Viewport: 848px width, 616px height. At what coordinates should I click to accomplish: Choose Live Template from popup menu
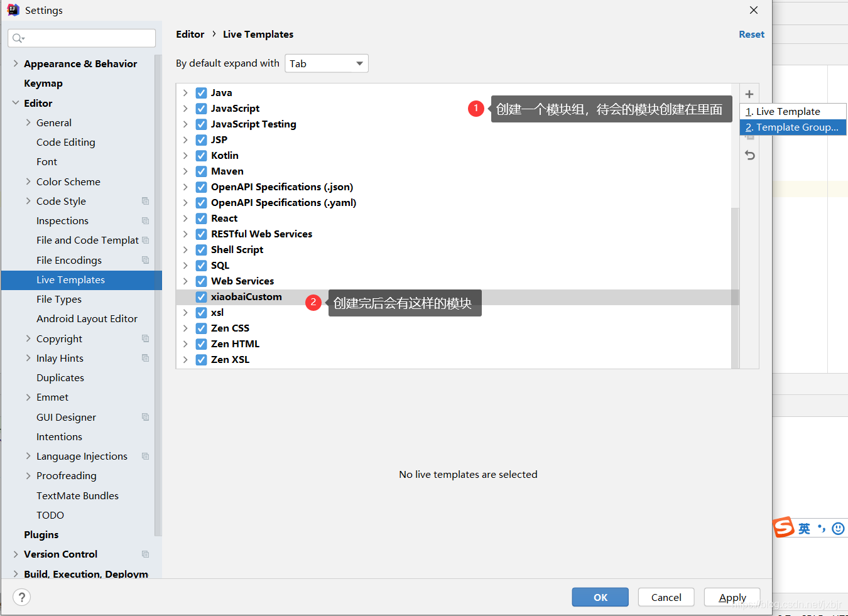[x=793, y=112]
